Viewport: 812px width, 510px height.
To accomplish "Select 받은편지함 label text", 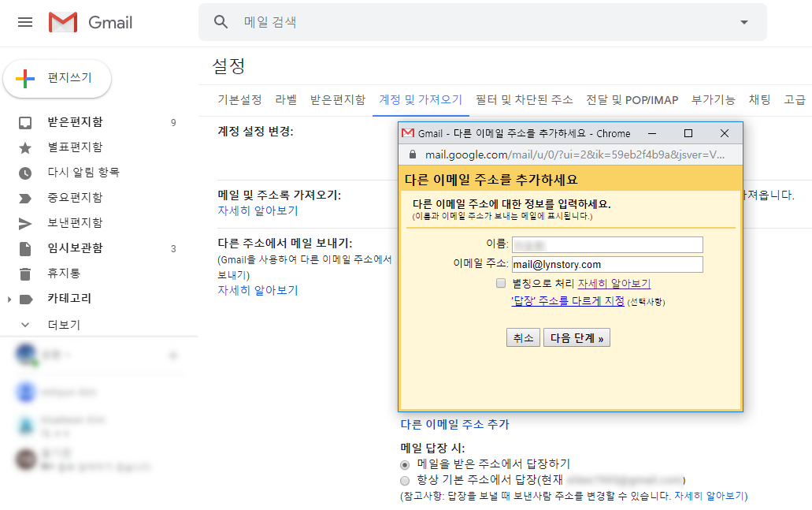I will (75, 122).
